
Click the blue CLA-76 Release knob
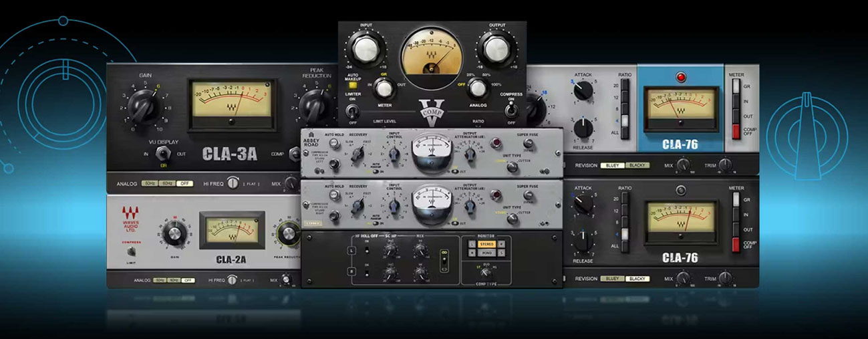pos(583,127)
